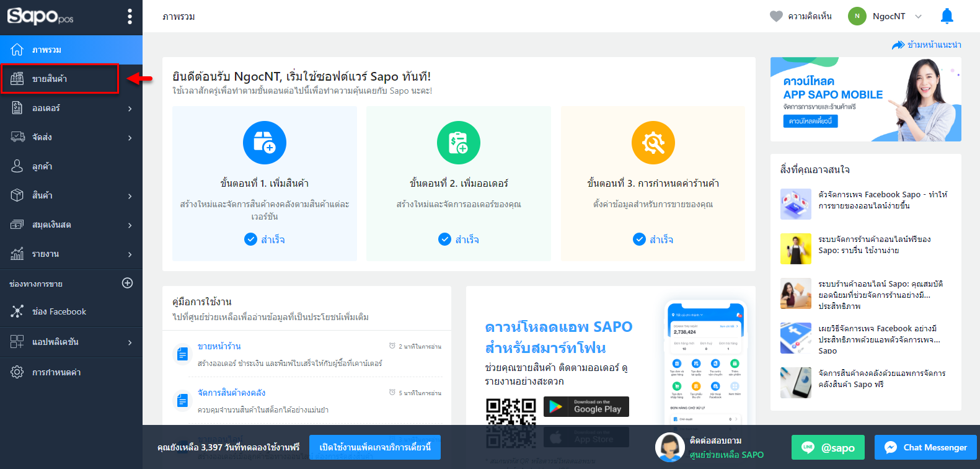Click the support agent avatar icon
Screen dimensions: 980x469
(x=670, y=447)
